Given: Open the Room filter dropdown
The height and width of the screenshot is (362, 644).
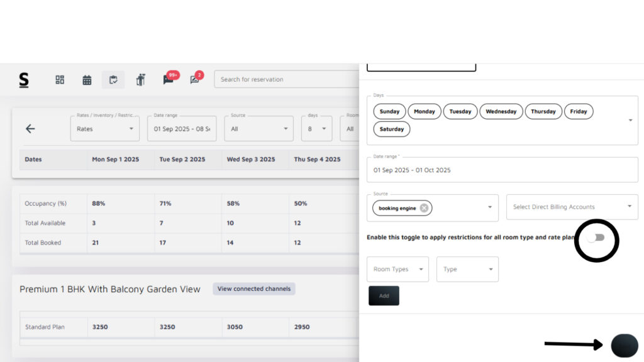Looking at the screenshot, I should click(x=350, y=129).
